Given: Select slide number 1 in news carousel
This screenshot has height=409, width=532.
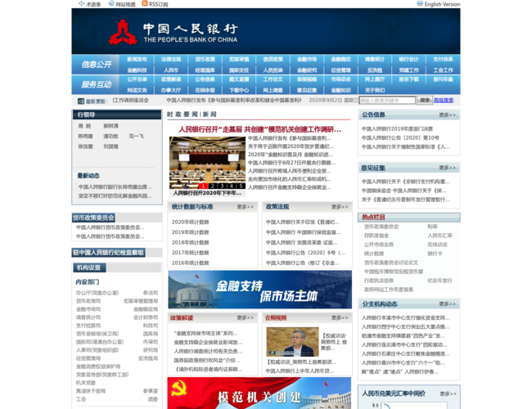Looking at the screenshot, I should coord(203,187).
